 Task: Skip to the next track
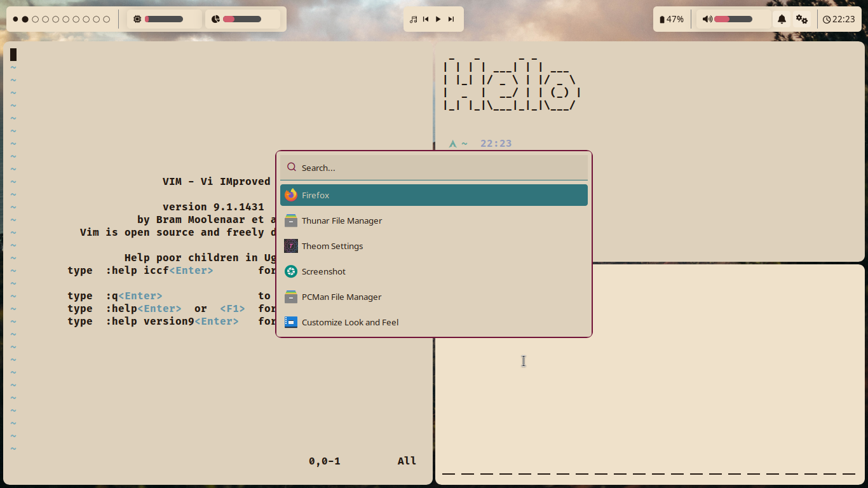tap(451, 19)
